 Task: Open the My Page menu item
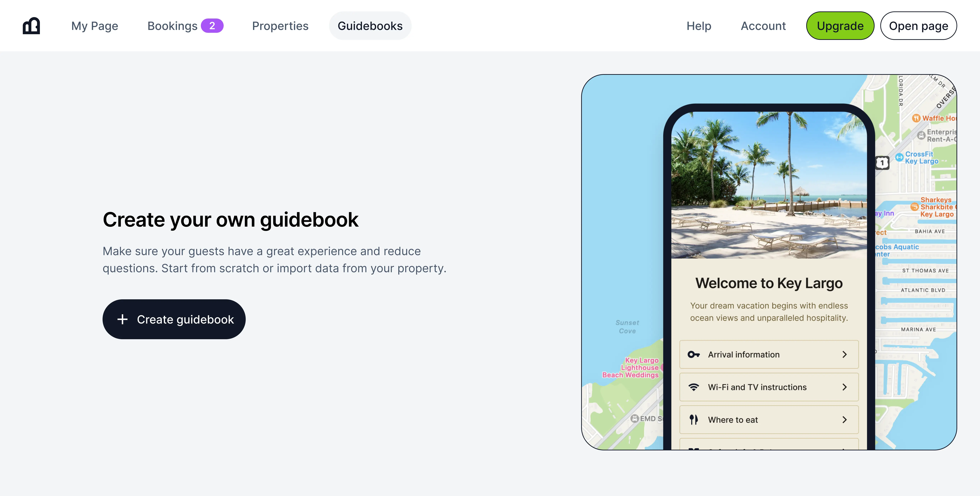[95, 25]
